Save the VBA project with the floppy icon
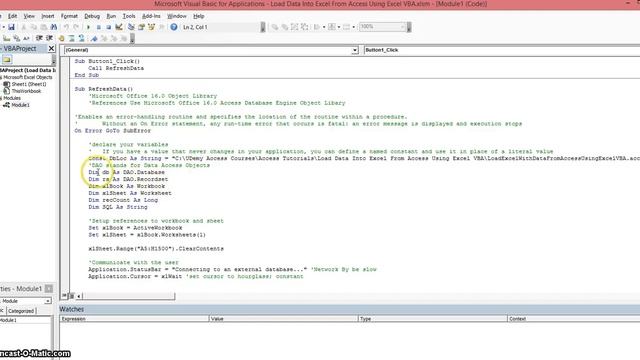The width and height of the screenshot is (640, 360). 11,27
